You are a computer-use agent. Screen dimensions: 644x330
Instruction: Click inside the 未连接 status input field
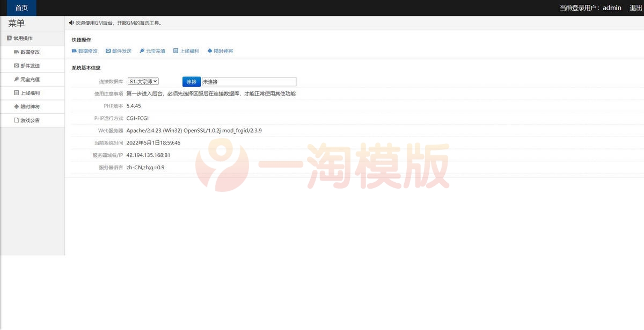pos(249,81)
